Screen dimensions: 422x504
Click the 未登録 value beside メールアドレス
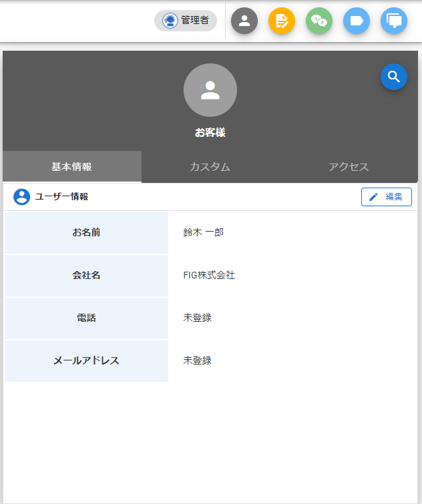point(198,360)
